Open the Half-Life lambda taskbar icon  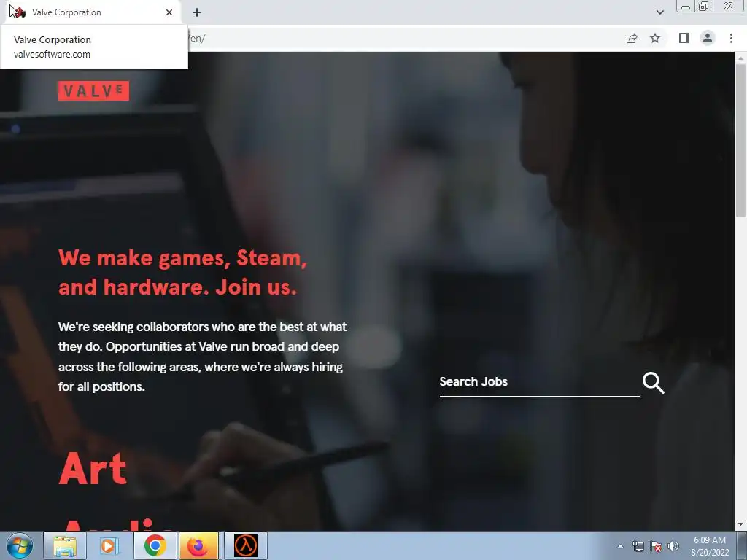(246, 545)
